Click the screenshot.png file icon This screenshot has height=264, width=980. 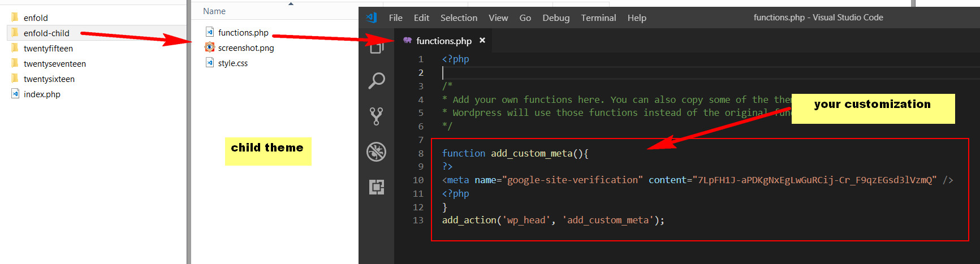210,47
